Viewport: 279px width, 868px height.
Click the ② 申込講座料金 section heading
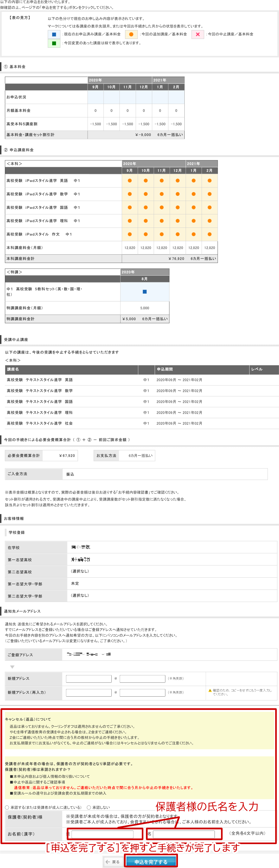pos(19,150)
